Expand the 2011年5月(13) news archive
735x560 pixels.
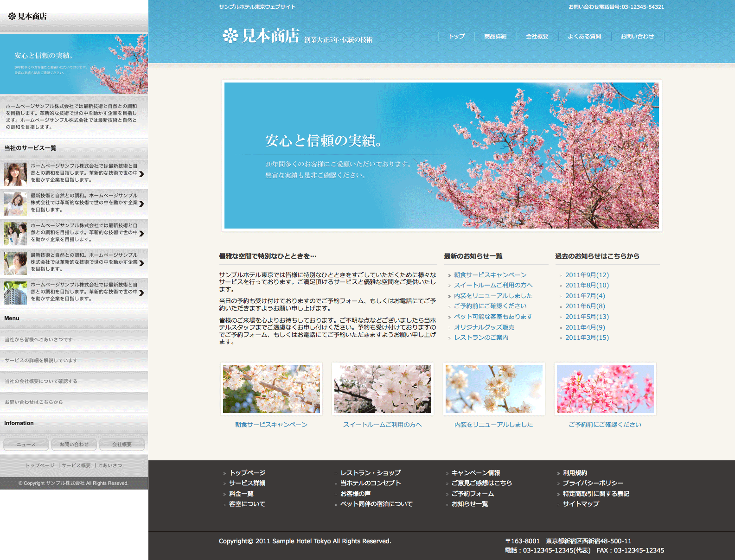point(587,317)
